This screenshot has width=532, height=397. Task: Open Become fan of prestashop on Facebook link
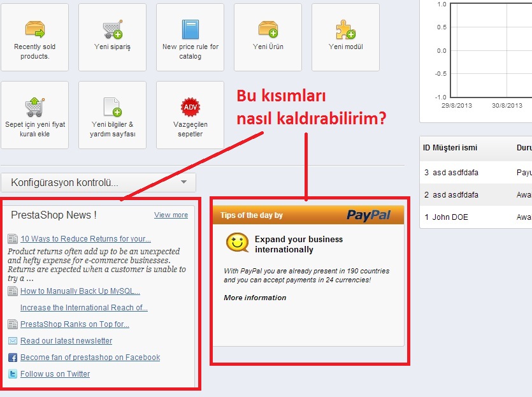pos(90,357)
